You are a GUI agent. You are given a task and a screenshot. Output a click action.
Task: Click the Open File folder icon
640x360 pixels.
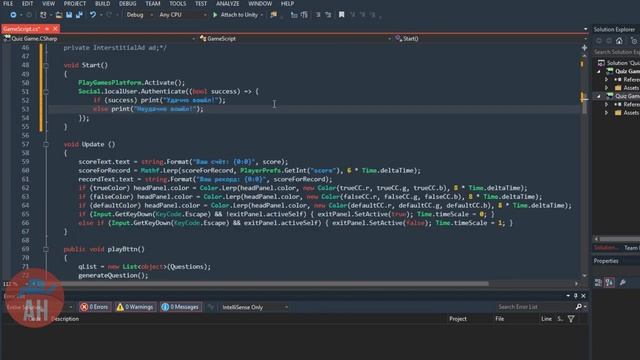(x=59, y=15)
